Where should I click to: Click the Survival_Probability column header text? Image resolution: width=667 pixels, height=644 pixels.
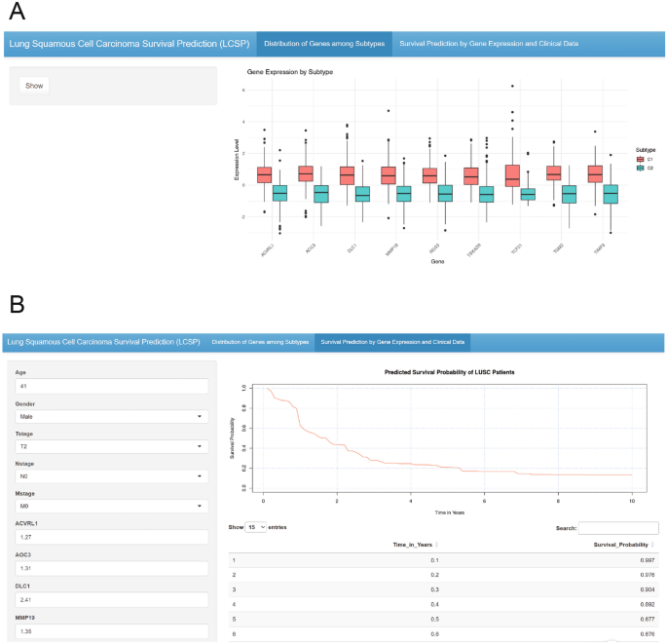(x=621, y=545)
